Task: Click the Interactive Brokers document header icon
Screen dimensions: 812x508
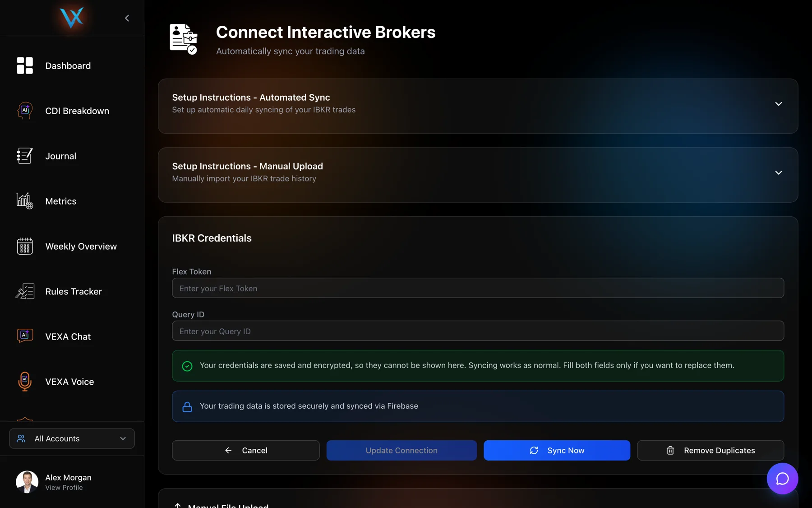Action: pyautogui.click(x=184, y=39)
